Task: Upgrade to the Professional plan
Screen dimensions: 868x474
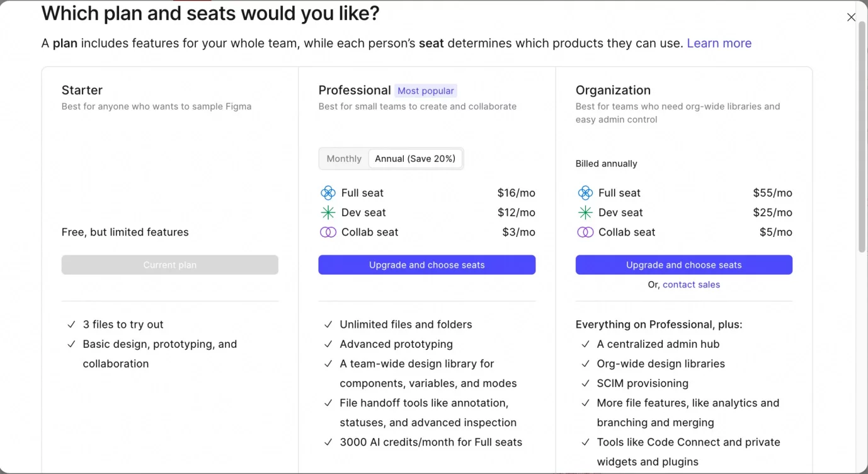Action: tap(426, 265)
